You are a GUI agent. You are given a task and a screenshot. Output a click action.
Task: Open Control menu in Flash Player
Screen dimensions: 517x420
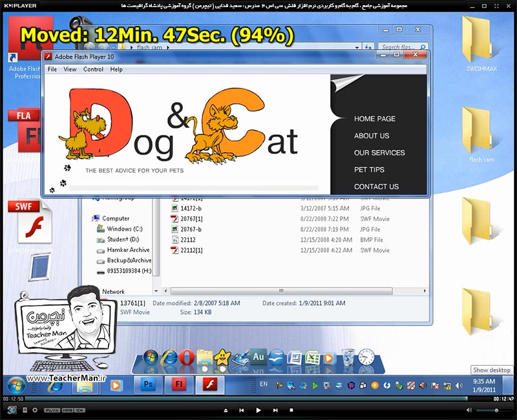(x=93, y=69)
